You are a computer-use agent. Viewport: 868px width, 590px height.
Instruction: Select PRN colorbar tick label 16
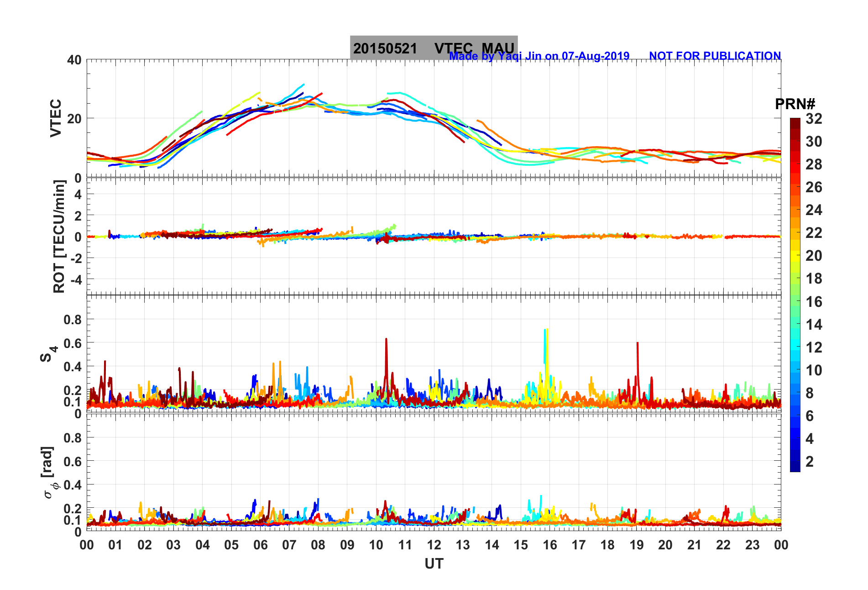click(x=814, y=302)
